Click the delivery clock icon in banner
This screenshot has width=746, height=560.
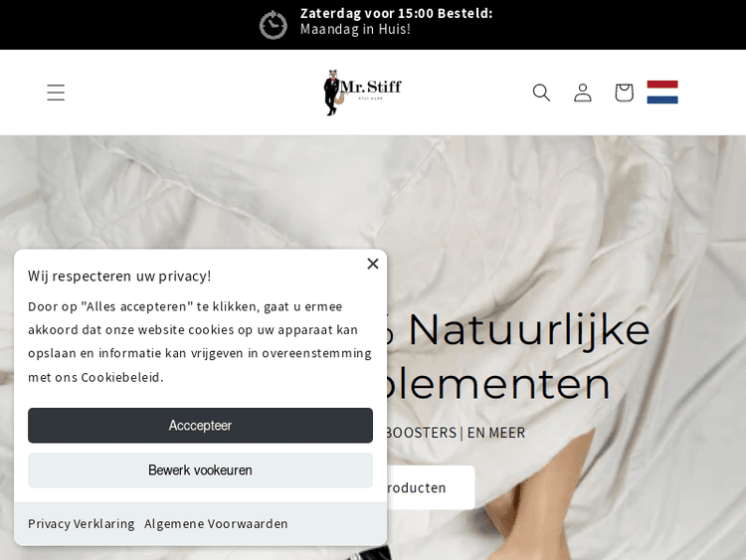[x=274, y=25]
